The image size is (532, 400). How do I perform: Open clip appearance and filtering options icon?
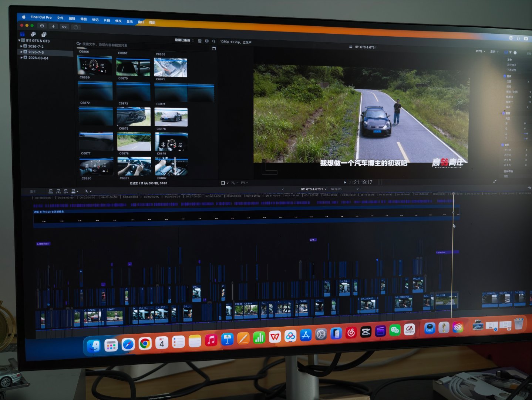tap(207, 41)
